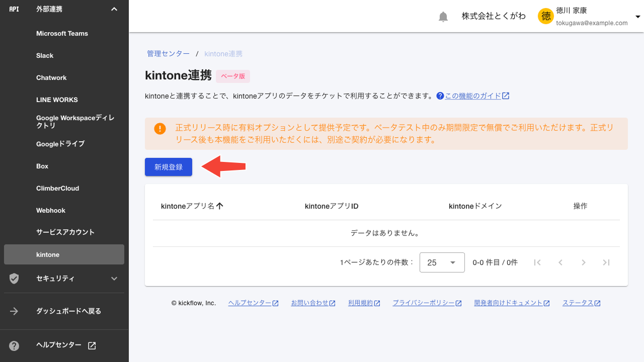The image size is (644, 362).
Task: Open footer ヘルプセンター link
Action: click(x=250, y=303)
